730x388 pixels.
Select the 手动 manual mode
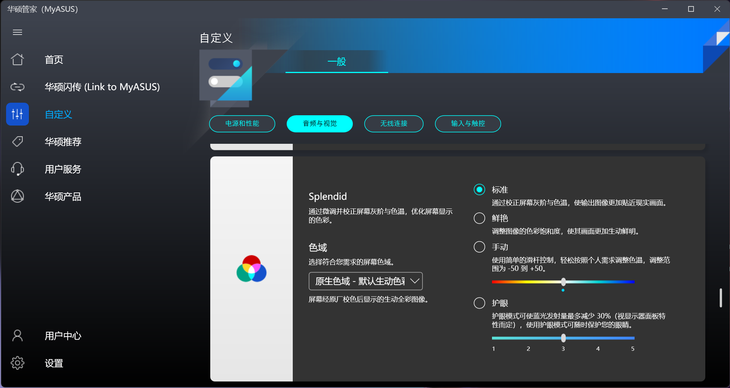479,247
